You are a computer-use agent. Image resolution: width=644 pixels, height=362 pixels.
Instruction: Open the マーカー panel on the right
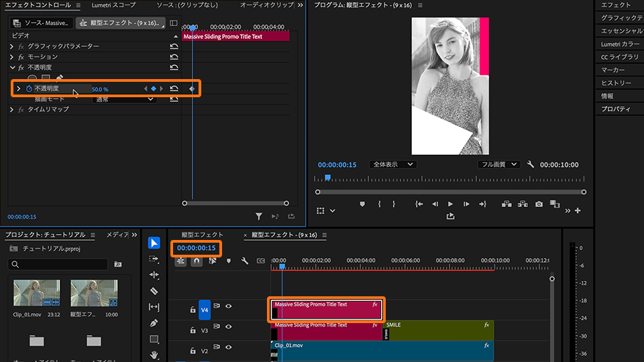pos(612,70)
